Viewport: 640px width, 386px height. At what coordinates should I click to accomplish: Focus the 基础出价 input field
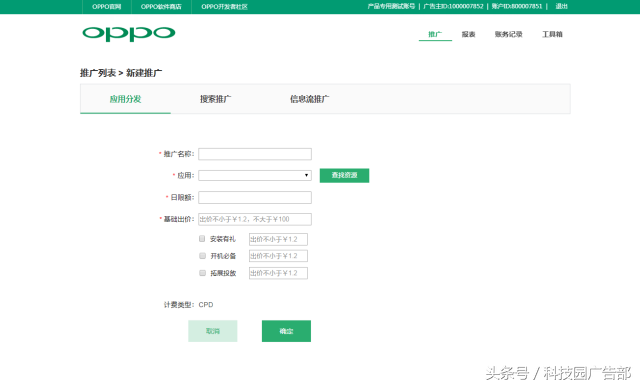click(255, 219)
